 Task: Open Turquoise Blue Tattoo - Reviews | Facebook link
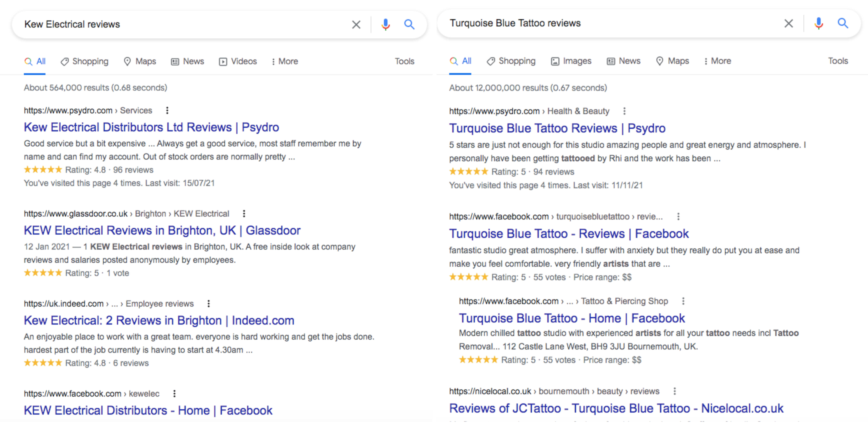(569, 234)
